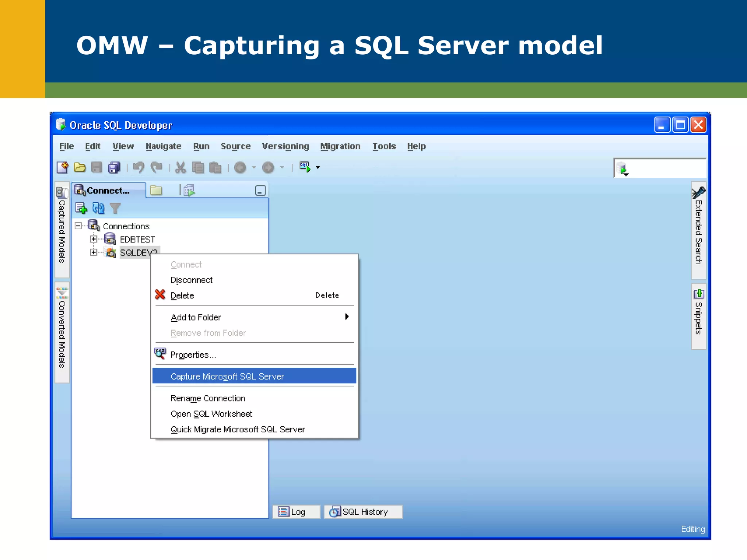Choose Open SQL Worksheet

[254, 414]
